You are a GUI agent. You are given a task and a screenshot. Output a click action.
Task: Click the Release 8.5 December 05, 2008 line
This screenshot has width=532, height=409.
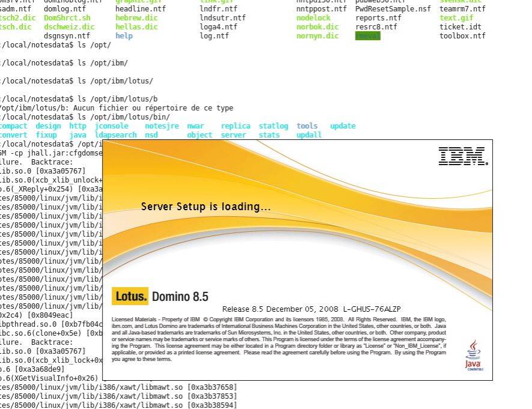311,309
